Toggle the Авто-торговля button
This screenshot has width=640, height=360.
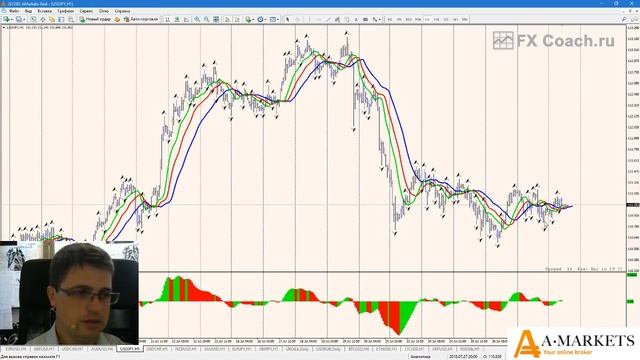(141, 19)
